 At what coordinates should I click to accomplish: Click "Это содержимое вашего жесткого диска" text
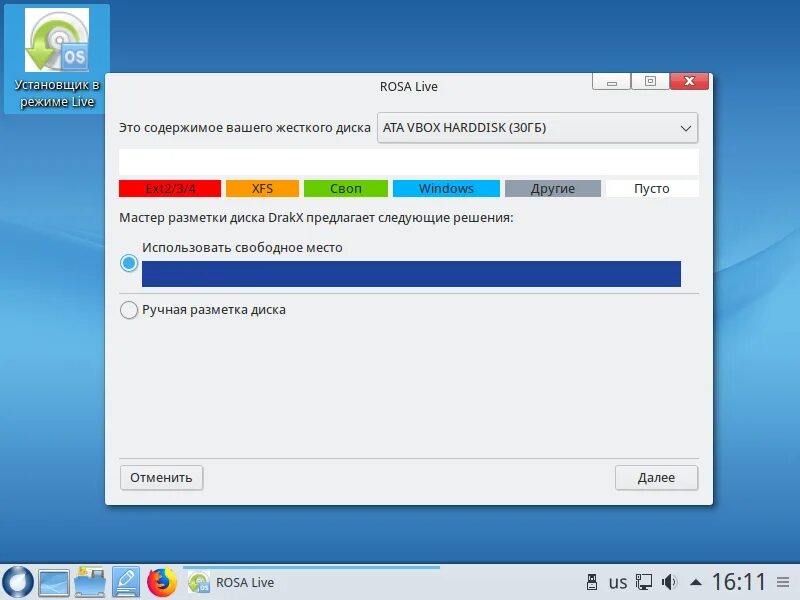pos(245,128)
